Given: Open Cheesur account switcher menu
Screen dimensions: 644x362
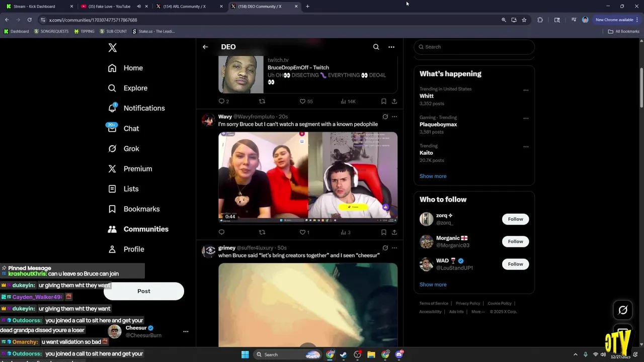Looking at the screenshot, I should [186, 332].
